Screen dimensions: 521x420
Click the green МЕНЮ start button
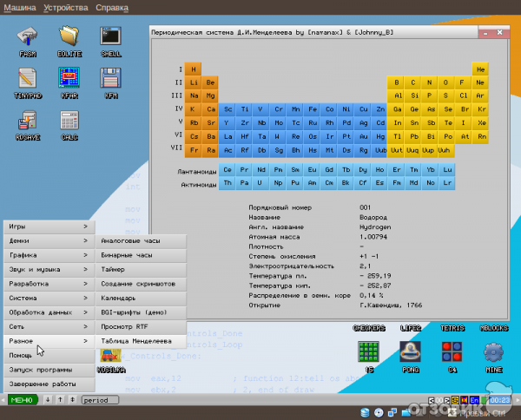coord(21,400)
